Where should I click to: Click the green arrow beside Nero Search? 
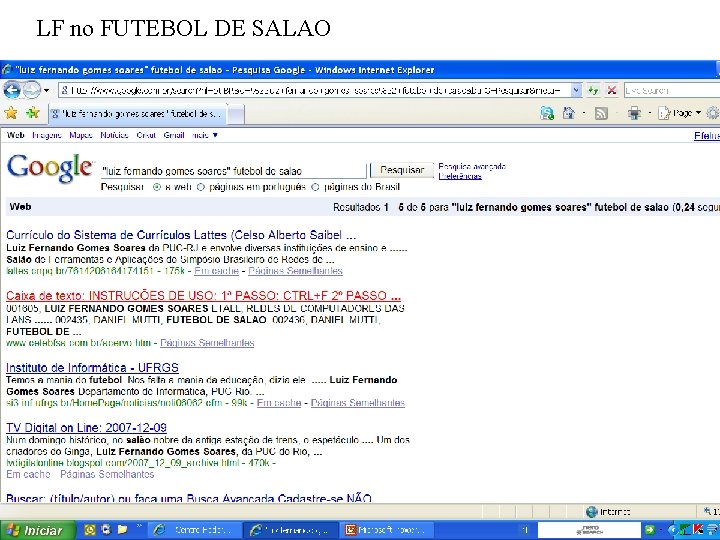[x=650, y=530]
